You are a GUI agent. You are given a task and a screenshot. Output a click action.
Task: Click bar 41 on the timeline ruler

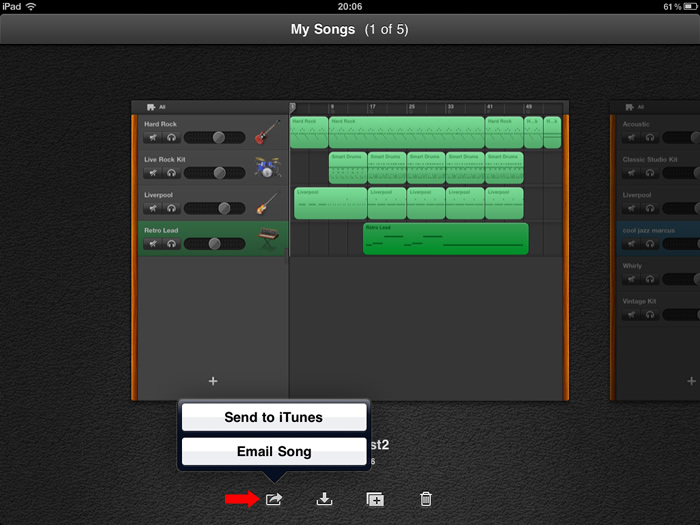click(x=490, y=107)
